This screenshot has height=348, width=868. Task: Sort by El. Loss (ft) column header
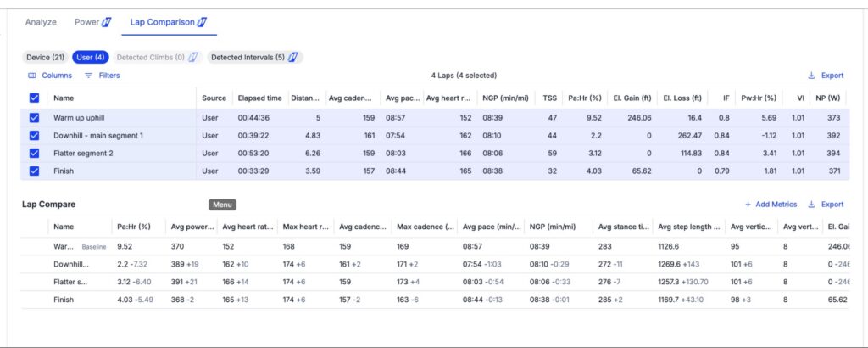click(682, 98)
